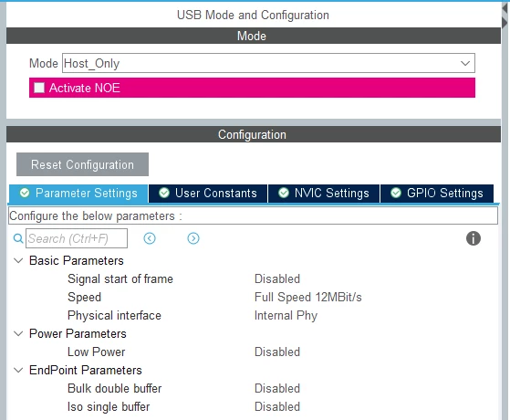Image resolution: width=510 pixels, height=420 pixels.
Task: Click the Configure the below parameters text box
Action: [253, 215]
